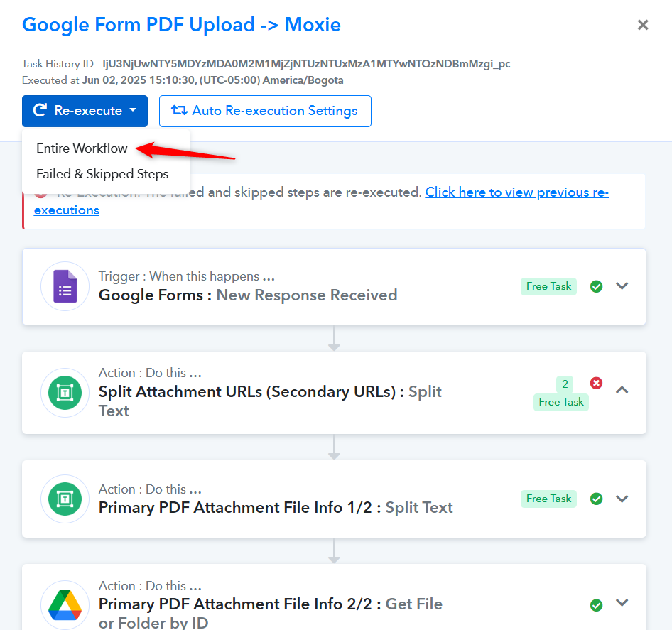
Task: Click Google Forms step green success checkmark
Action: [596, 286]
